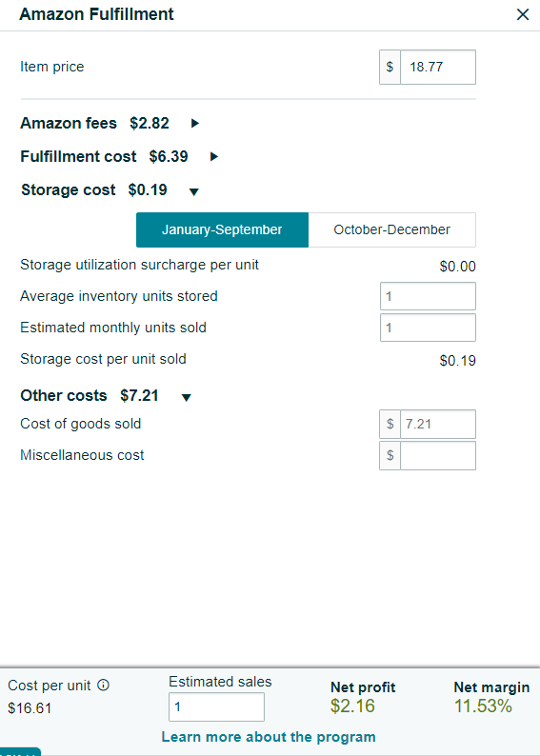This screenshot has height=756, width=540.
Task: Click the Miscellaneous cost input field
Action: (438, 455)
